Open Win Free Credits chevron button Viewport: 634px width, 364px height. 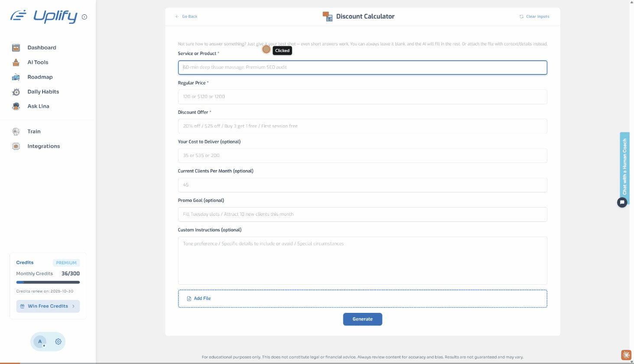tap(73, 306)
